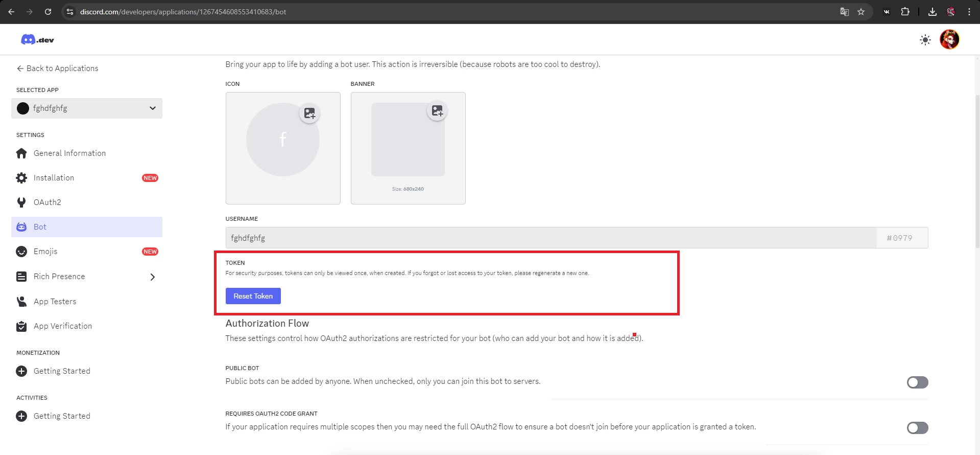Enable Requires OAuth2 Code Grant toggle

pos(917,428)
